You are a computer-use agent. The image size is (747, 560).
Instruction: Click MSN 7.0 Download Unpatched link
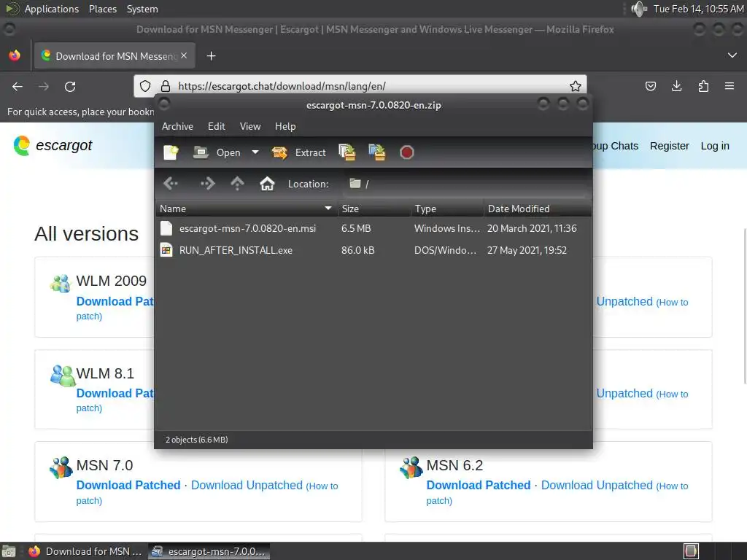[x=247, y=485]
